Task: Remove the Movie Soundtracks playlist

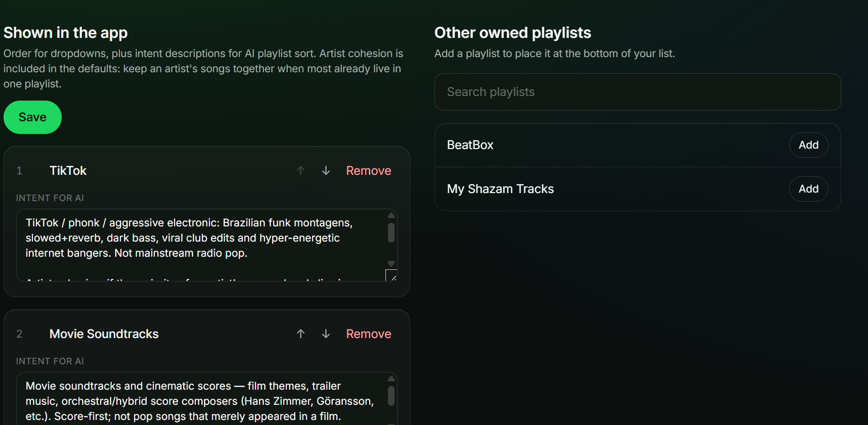Action: pyautogui.click(x=368, y=334)
